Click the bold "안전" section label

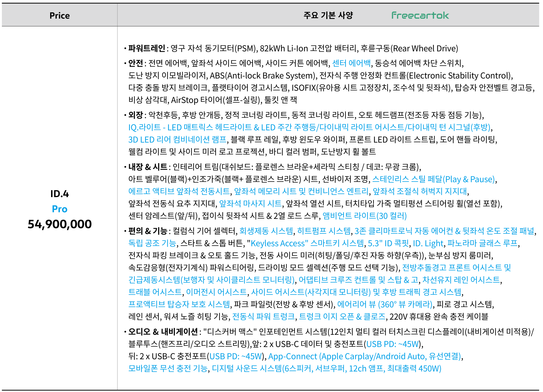(136, 63)
